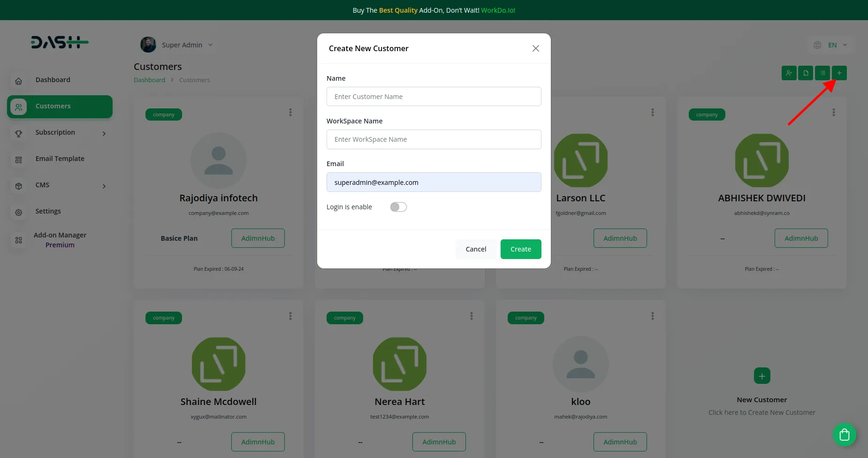This screenshot has height=458, width=868.
Task: Open three-dot menu on ABHISHEK DWIVEDI card
Action: click(833, 113)
